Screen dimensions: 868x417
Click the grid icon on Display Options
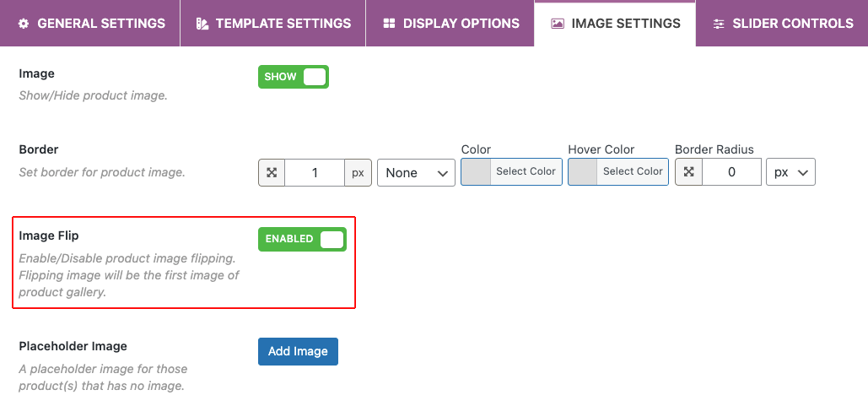[389, 24]
